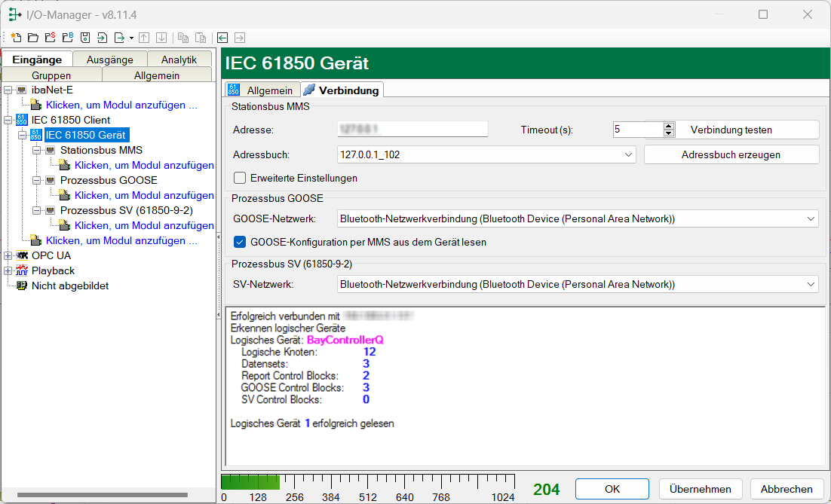Collapse the Prozessbus GOOSE tree node
Viewport: 831px width, 504px height.
tap(37, 180)
